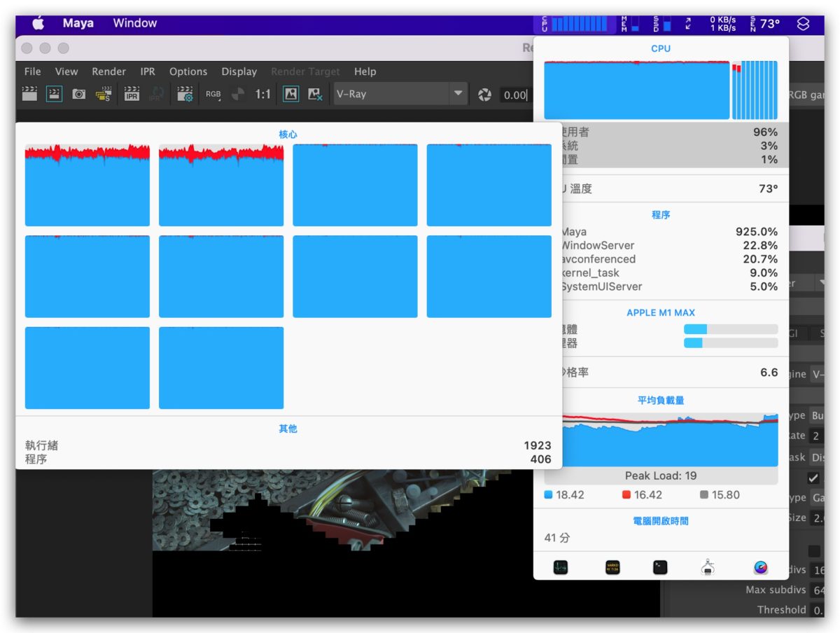Open iStat Menus app icon in footer
The height and width of the screenshot is (633, 840).
[761, 567]
